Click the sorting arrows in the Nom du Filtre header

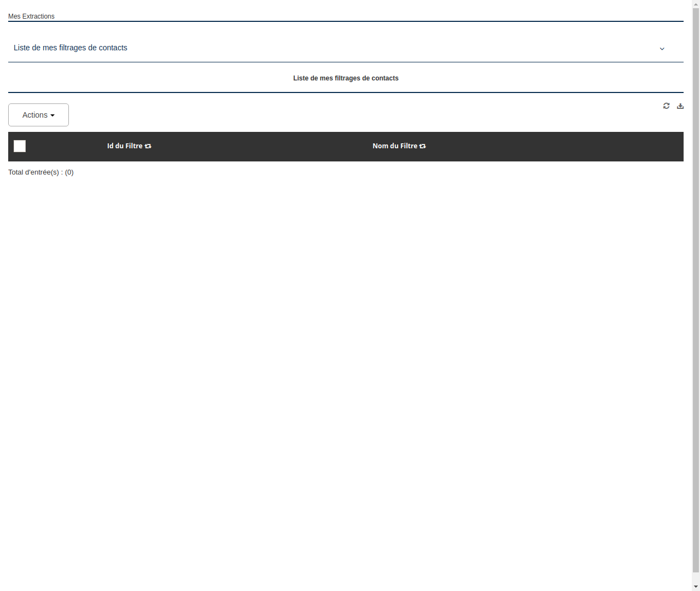coord(422,146)
